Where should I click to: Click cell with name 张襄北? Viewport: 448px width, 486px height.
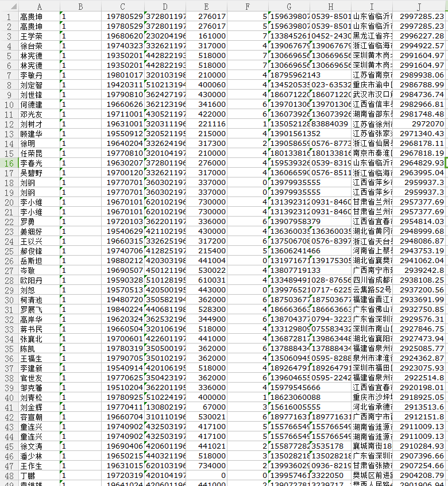coord(39,339)
